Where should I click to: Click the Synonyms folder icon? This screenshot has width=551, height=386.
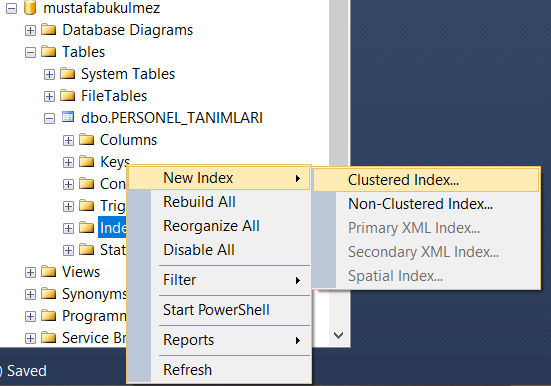pos(48,293)
